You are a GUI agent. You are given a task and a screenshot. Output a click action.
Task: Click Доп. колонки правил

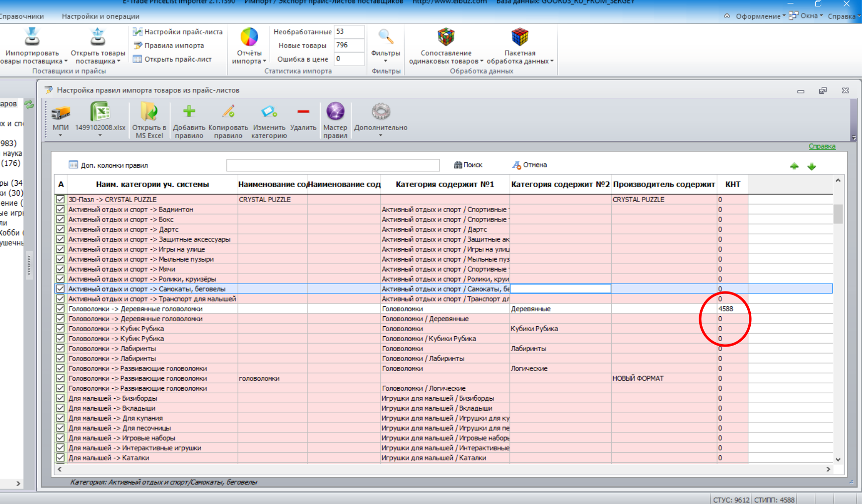tap(108, 165)
